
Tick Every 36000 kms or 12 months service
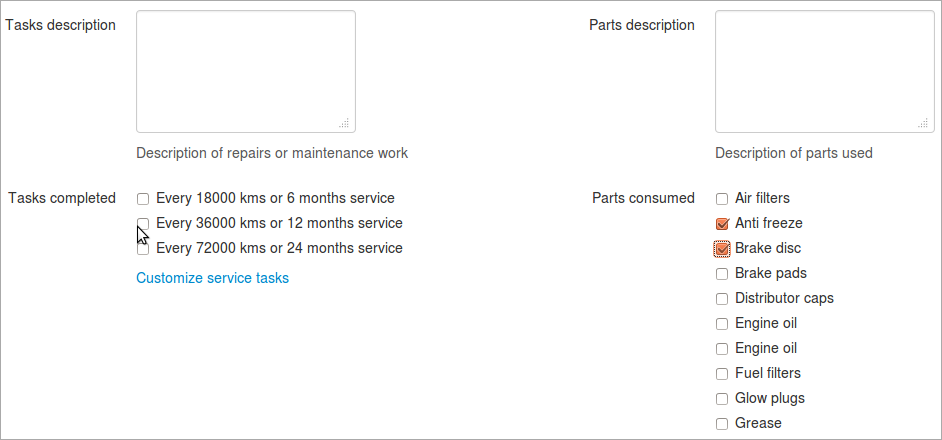142,224
